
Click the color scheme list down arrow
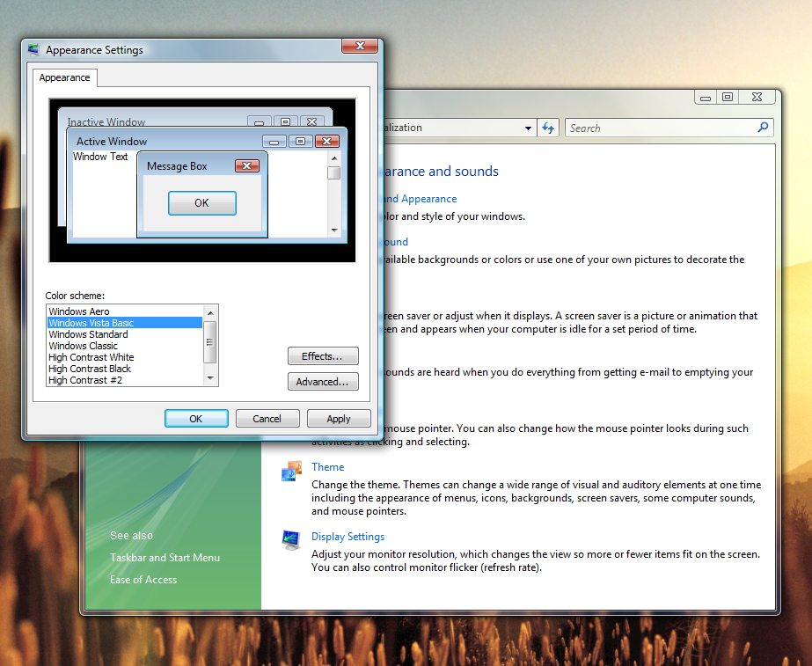pos(210,378)
